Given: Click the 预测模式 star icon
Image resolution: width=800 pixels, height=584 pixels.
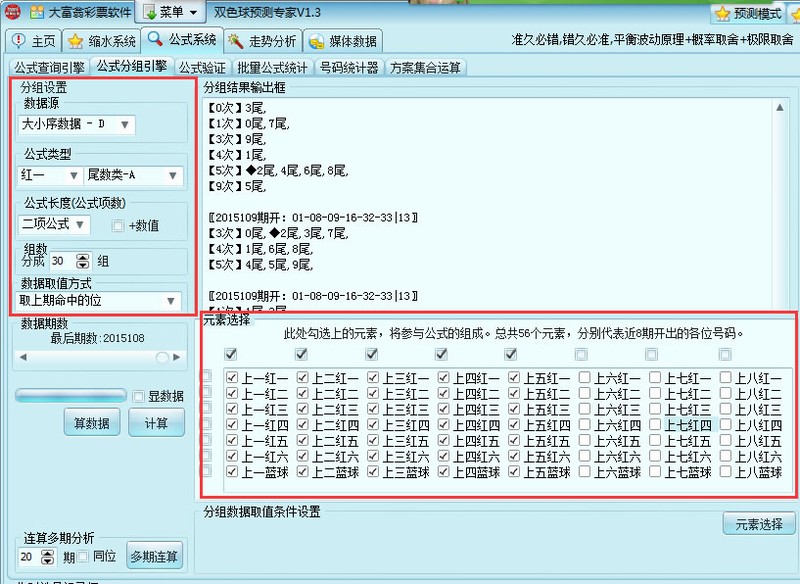Looking at the screenshot, I should 722,14.
